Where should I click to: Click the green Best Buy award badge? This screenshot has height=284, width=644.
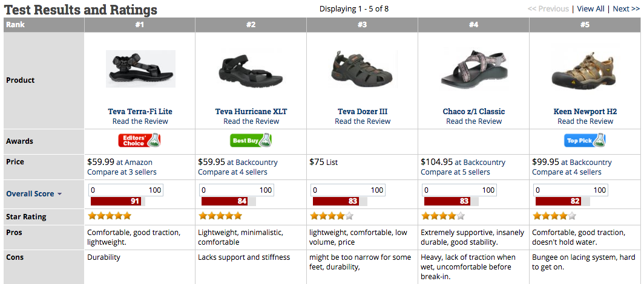point(251,141)
